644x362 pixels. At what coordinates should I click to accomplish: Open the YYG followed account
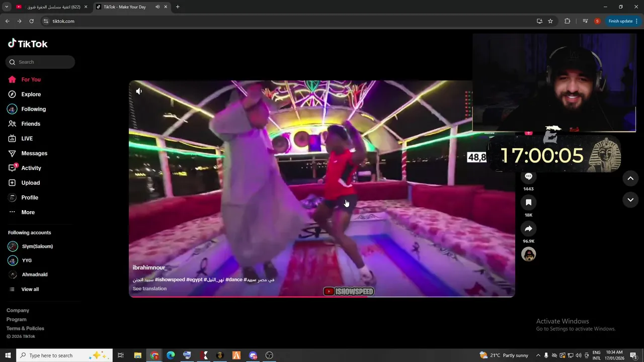(x=20, y=260)
